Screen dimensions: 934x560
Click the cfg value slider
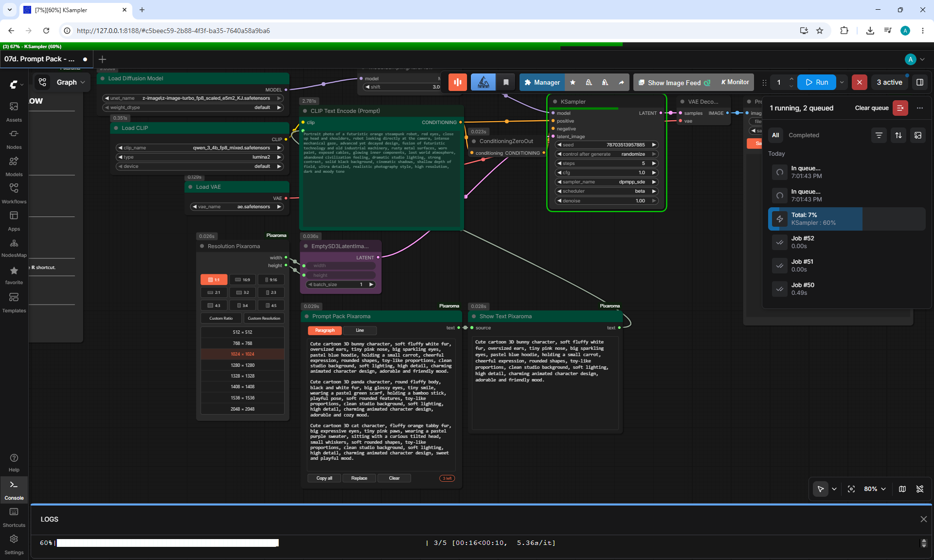pos(607,172)
